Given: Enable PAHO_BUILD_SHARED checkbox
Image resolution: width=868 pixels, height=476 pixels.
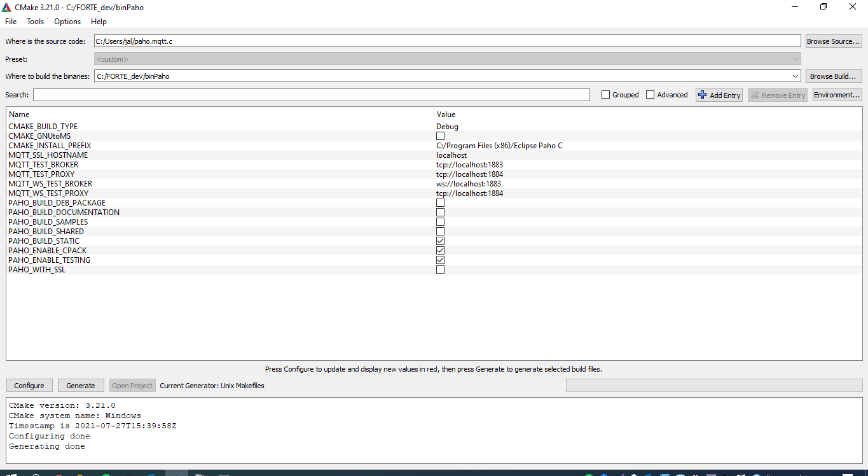Looking at the screenshot, I should [x=440, y=232].
